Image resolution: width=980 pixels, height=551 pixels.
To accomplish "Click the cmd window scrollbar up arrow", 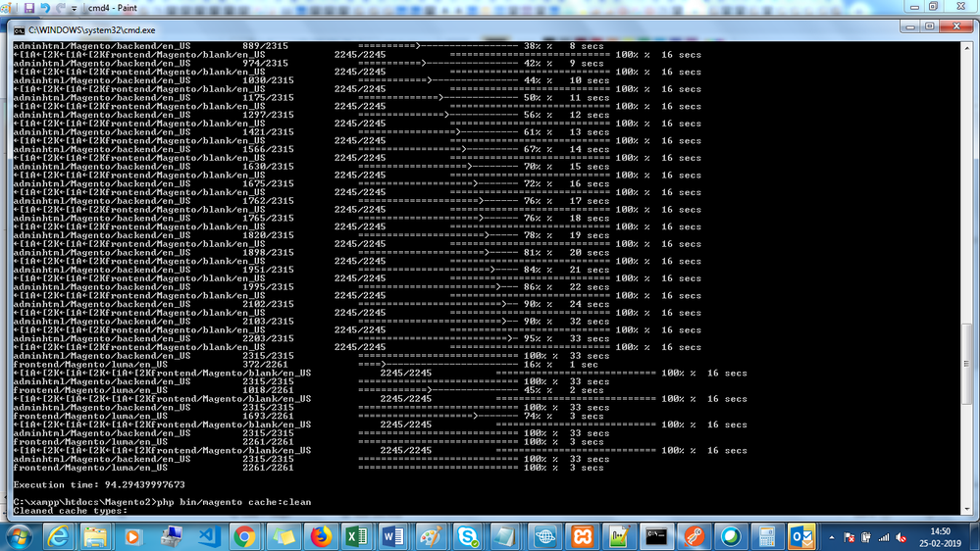I will [x=966, y=47].
